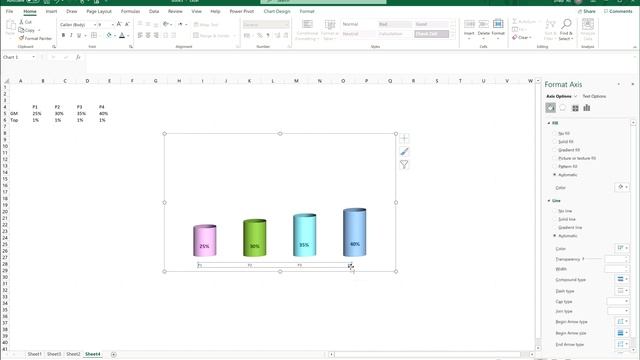Image resolution: width=640 pixels, height=360 pixels.
Task: Select Gradient line radio option
Action: click(x=555, y=227)
